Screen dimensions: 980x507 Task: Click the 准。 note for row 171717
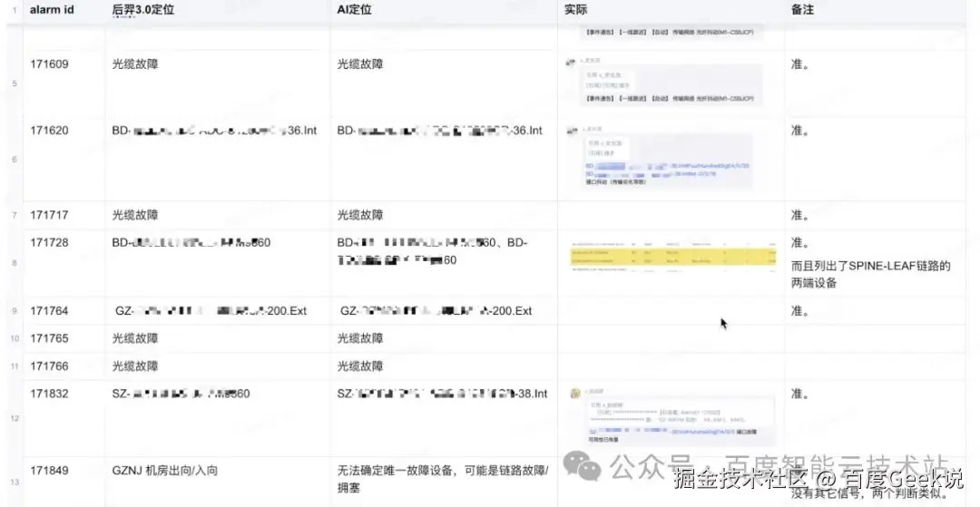pos(800,215)
